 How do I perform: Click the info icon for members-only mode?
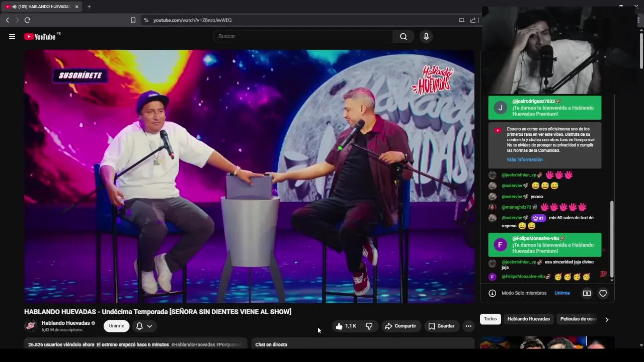[492, 293]
